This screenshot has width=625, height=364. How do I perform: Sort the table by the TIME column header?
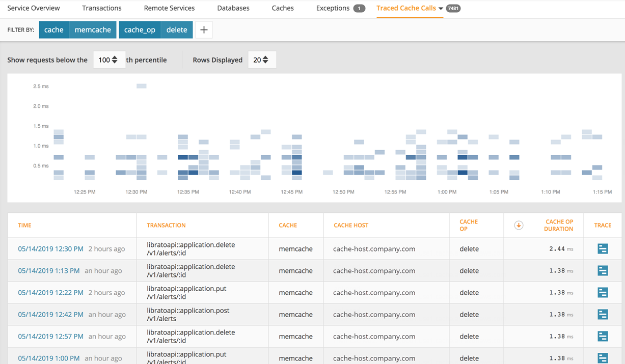pos(25,225)
